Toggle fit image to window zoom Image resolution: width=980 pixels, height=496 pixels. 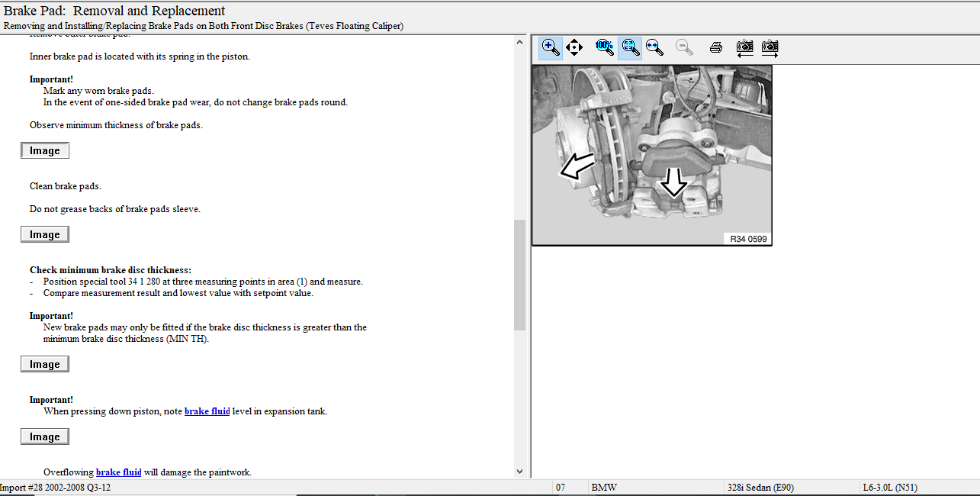click(x=630, y=47)
